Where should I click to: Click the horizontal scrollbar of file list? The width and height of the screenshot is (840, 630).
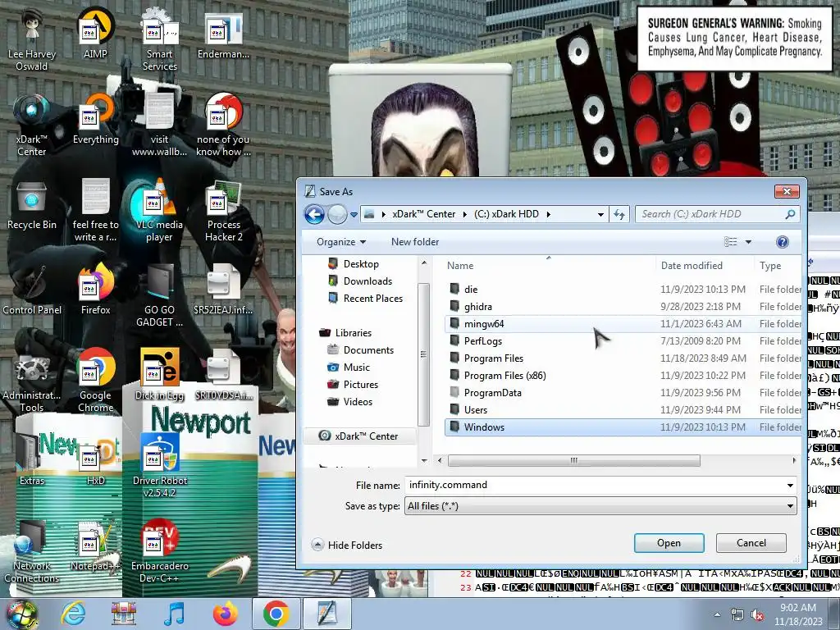(573, 461)
